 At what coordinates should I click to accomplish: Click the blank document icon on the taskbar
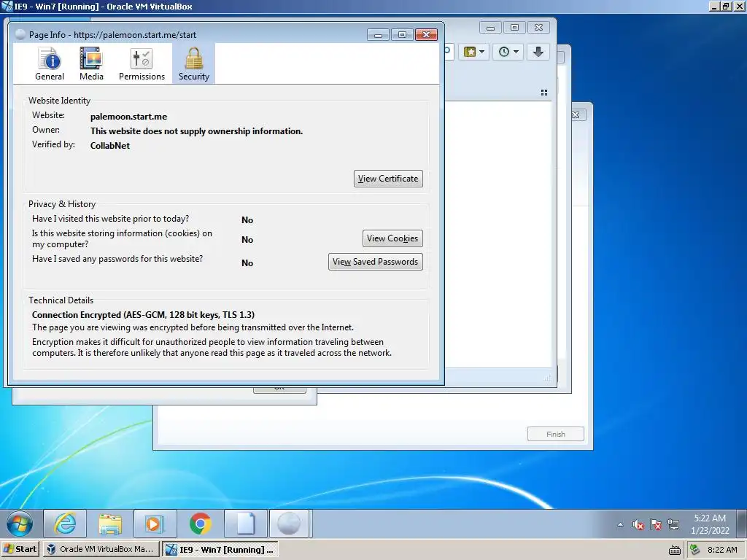[245, 524]
